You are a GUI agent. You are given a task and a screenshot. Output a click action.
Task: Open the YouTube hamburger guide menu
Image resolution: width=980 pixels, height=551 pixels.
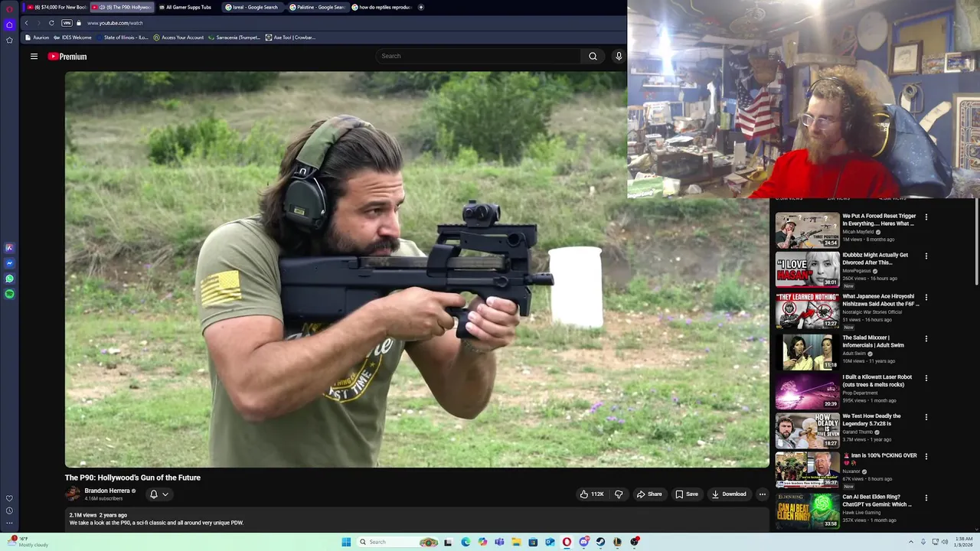34,57
